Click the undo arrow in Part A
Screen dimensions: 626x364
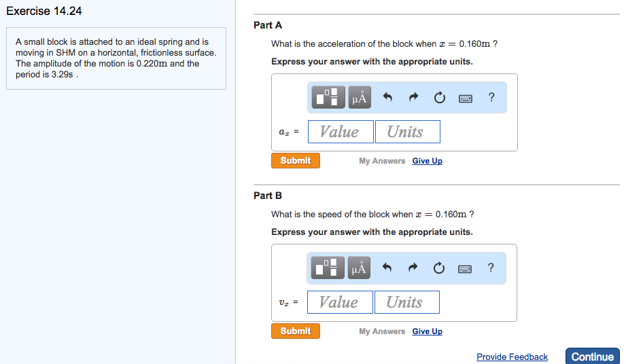[x=388, y=98]
